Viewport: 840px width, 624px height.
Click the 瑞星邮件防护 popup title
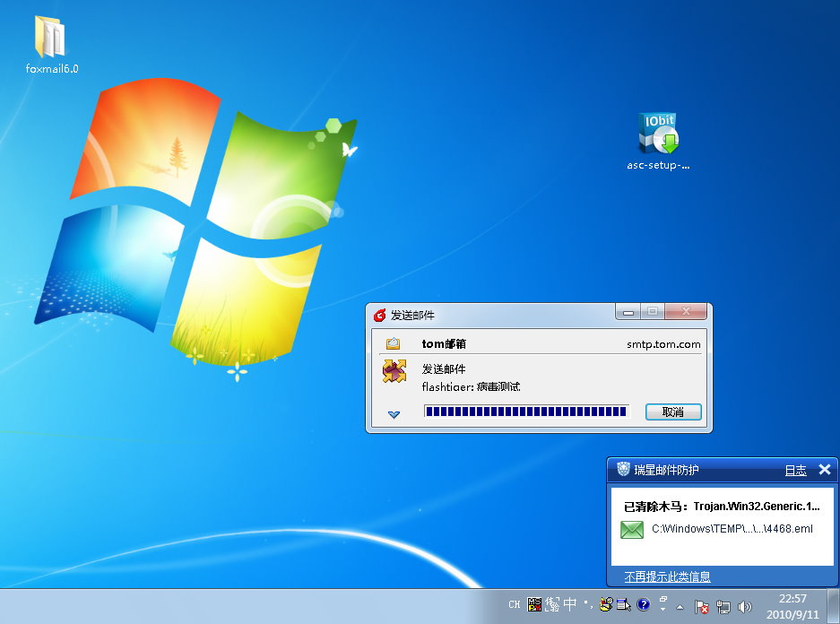[x=666, y=470]
